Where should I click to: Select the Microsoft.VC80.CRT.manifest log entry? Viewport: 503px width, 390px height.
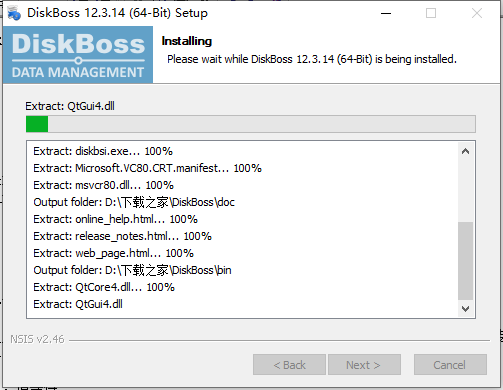[x=147, y=168]
